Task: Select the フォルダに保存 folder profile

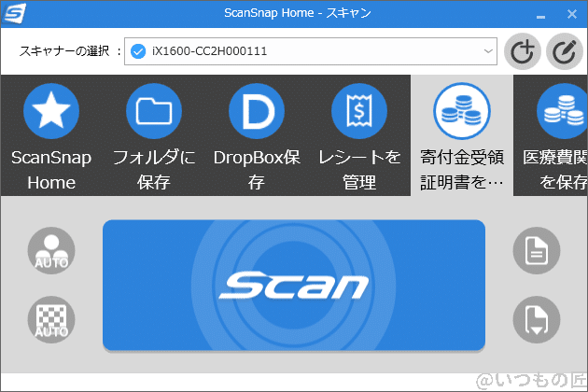Action: [x=153, y=111]
